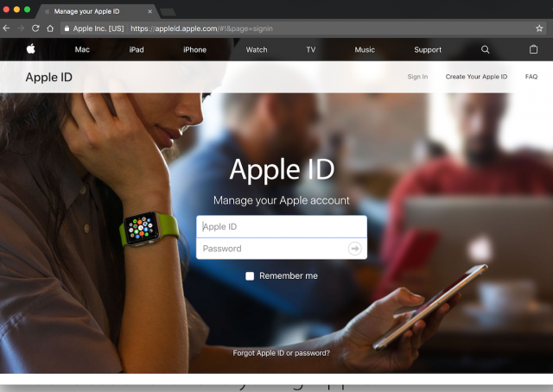Open the search magnifier icon

486,49
